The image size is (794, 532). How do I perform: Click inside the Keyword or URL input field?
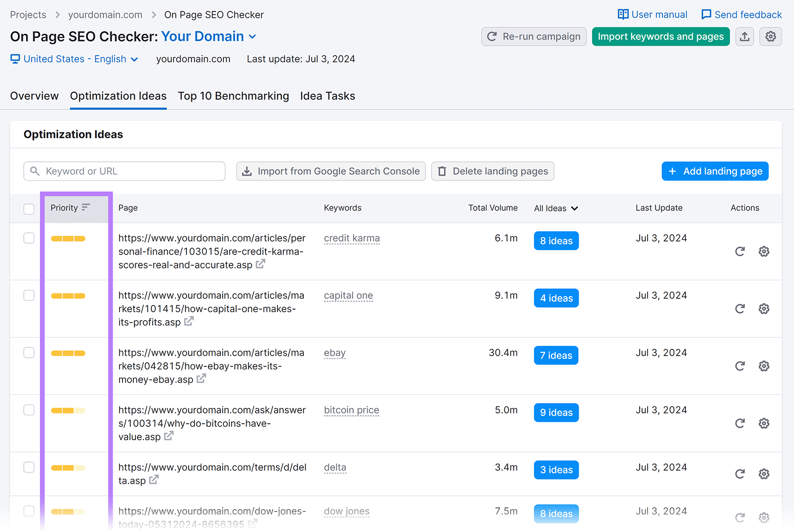(x=124, y=171)
